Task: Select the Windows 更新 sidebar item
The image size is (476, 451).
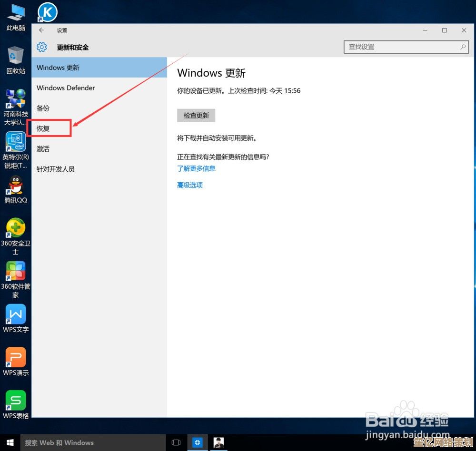Action: 99,68
